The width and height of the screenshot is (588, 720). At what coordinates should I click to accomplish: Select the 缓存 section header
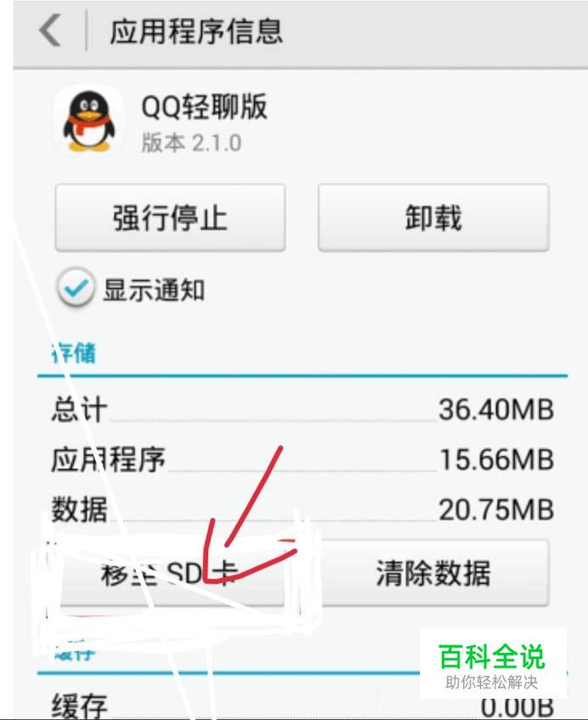73,652
